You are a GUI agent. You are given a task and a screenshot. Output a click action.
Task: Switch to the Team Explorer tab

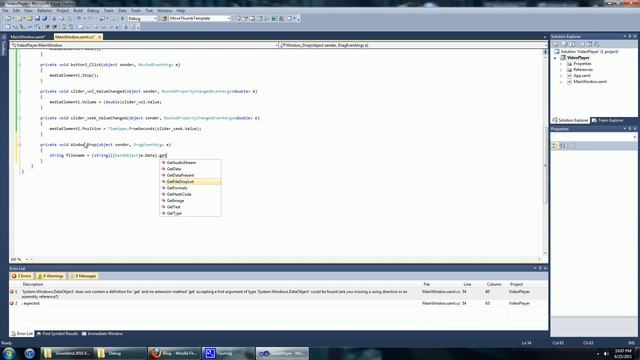click(608, 120)
